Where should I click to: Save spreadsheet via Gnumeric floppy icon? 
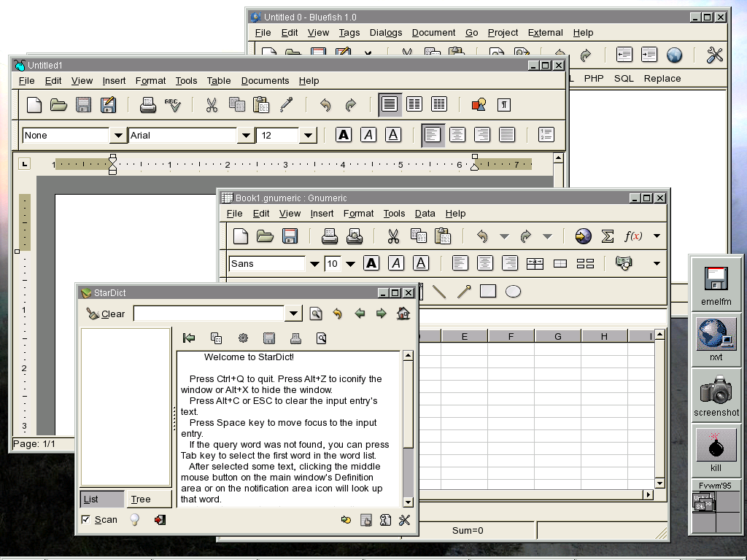pyautogui.click(x=290, y=236)
